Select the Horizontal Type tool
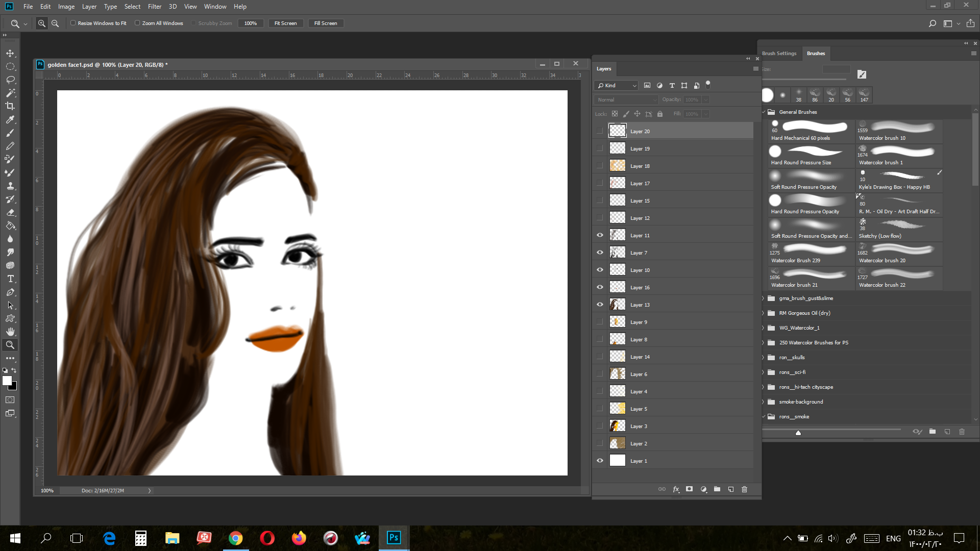 click(10, 279)
